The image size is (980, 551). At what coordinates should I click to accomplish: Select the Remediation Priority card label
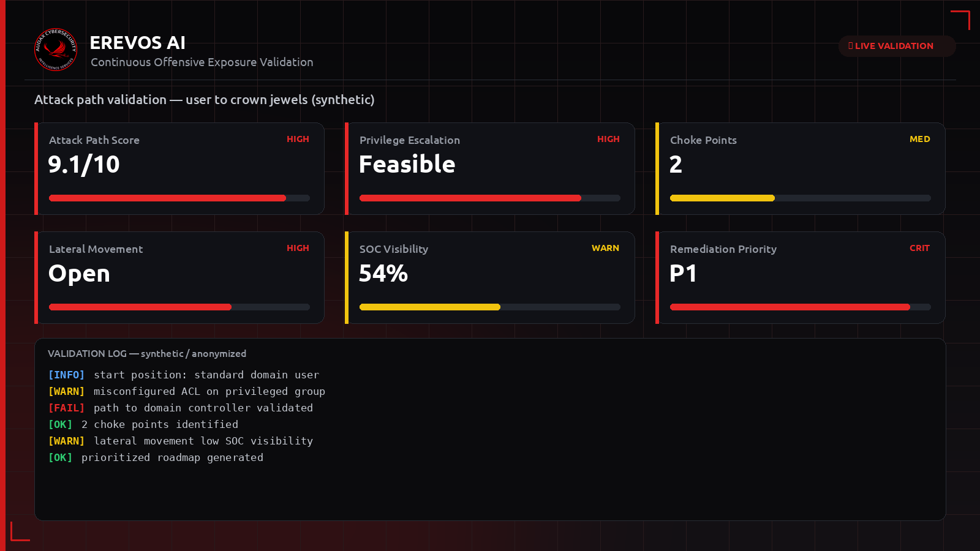point(723,249)
